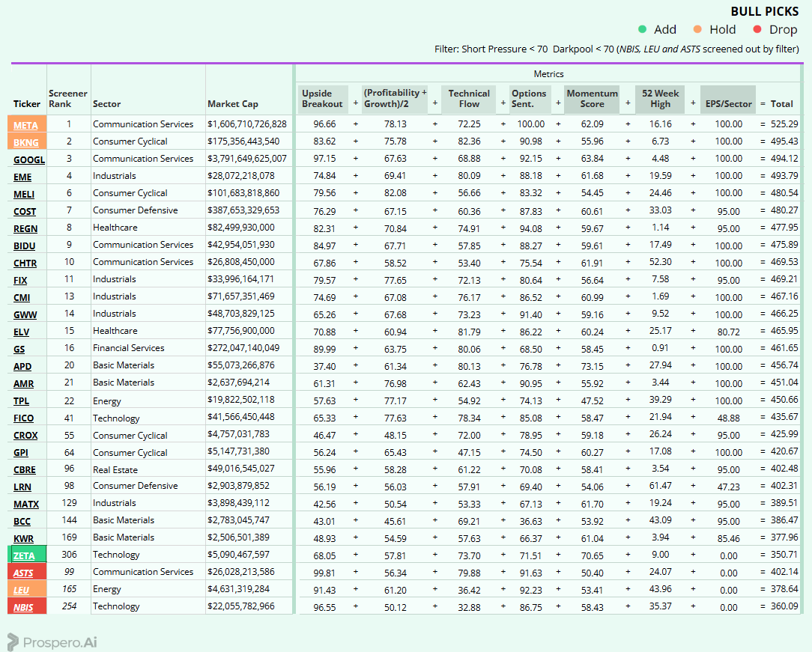Click the Metrics group header
The width and height of the screenshot is (812, 652).
pos(548,74)
